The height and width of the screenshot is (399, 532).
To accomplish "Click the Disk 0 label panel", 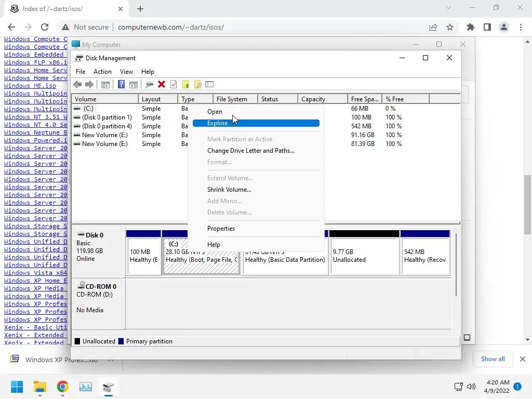I will 98,253.
